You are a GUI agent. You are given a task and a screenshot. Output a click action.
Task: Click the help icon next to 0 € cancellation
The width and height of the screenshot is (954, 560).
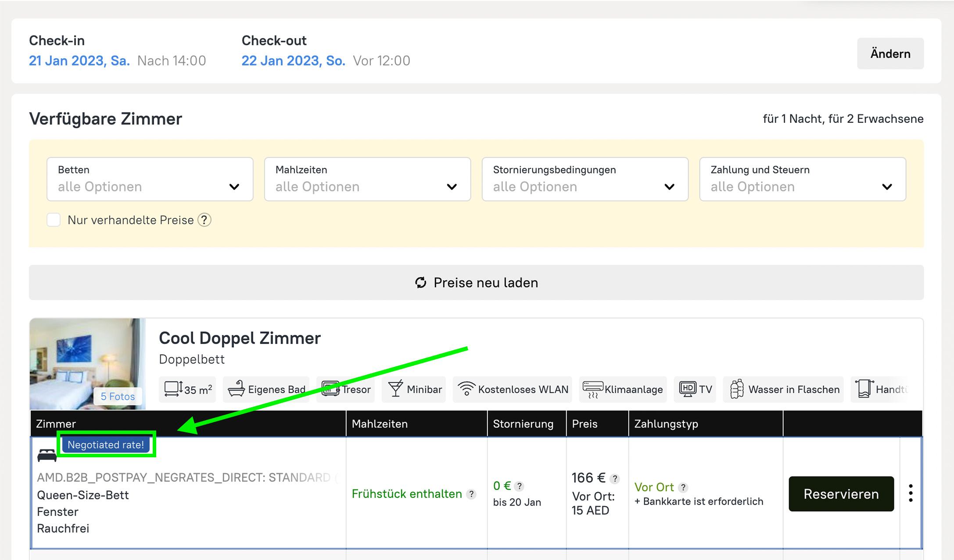(519, 486)
